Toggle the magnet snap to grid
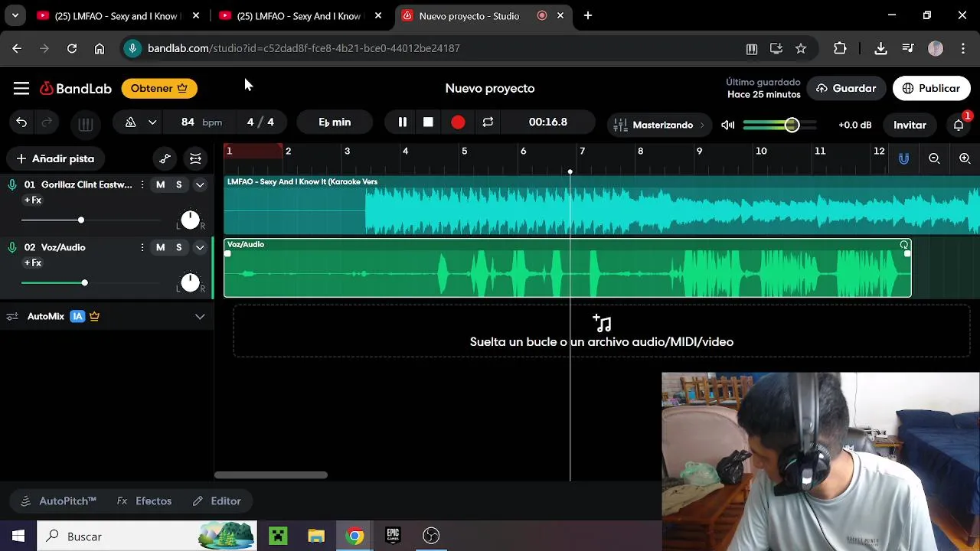Screen dimensions: 980x551 [x=904, y=158]
